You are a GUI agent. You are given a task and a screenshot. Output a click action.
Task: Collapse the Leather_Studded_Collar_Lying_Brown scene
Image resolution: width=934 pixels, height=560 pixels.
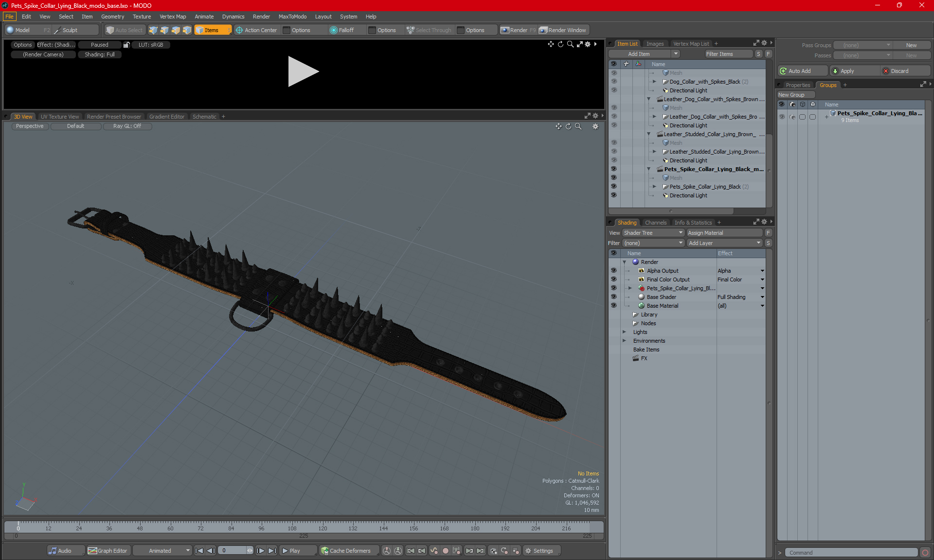pos(648,134)
